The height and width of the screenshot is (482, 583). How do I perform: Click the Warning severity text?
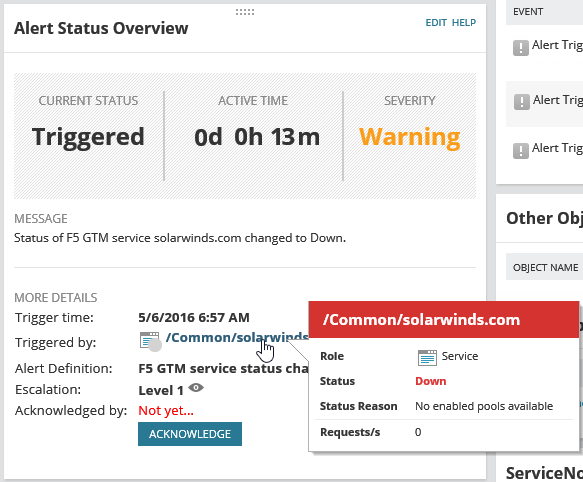pyautogui.click(x=410, y=138)
